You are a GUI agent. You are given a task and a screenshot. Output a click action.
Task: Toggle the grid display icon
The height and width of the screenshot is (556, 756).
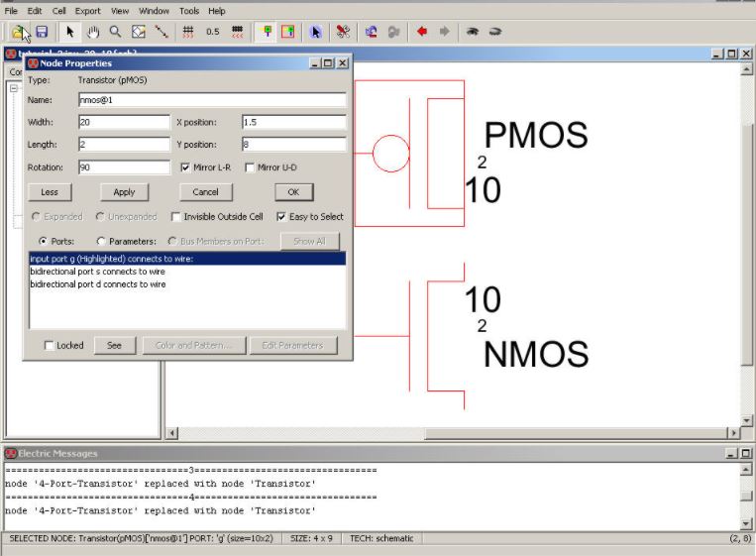click(187, 32)
